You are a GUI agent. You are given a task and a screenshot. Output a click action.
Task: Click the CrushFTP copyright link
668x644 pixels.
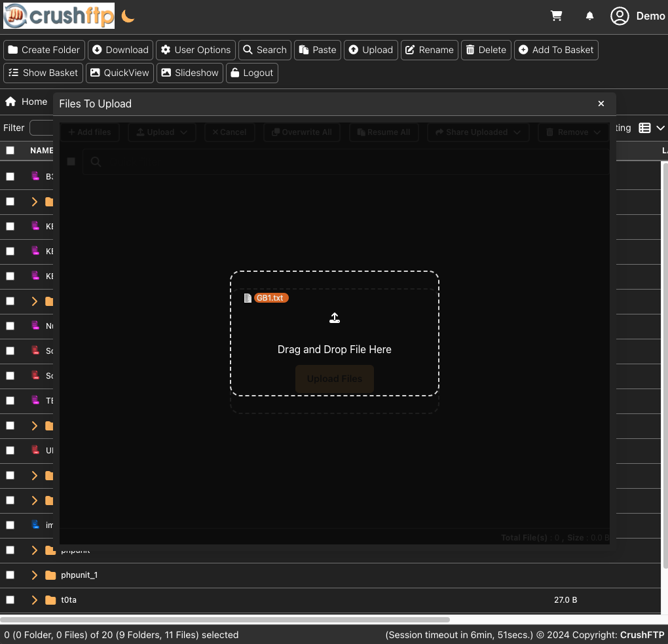coord(642,635)
